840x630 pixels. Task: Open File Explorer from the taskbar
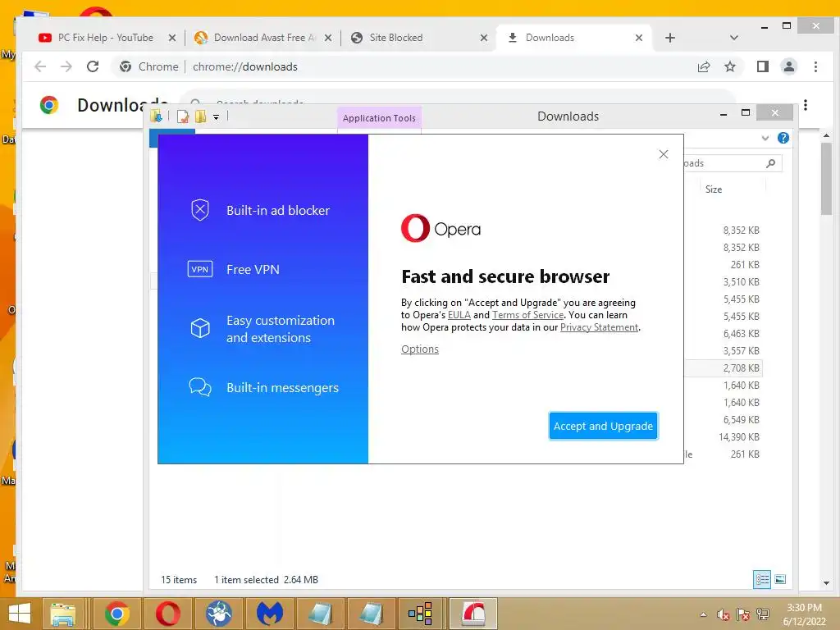pyautogui.click(x=62, y=614)
